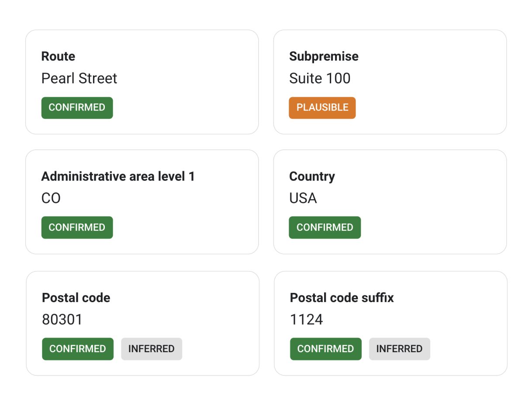Screen dimensions: 532x405
Task: Click the Administrative area level 1 heading
Action: tap(118, 176)
